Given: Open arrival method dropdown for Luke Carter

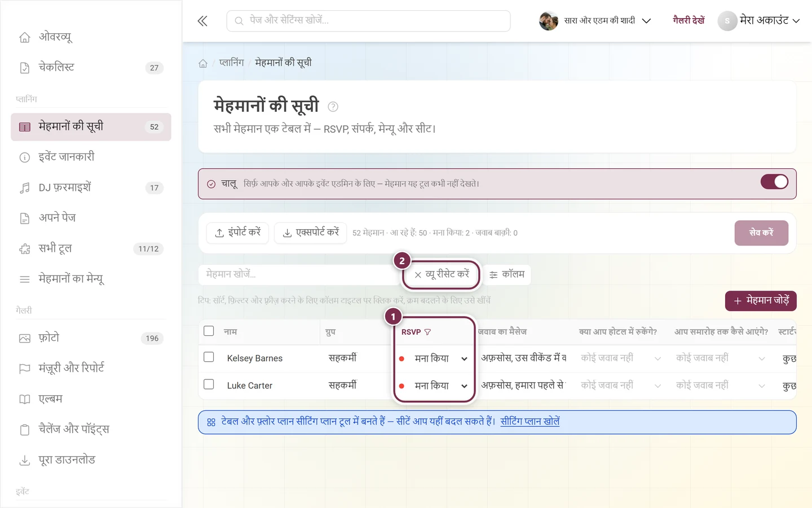Looking at the screenshot, I should click(721, 386).
